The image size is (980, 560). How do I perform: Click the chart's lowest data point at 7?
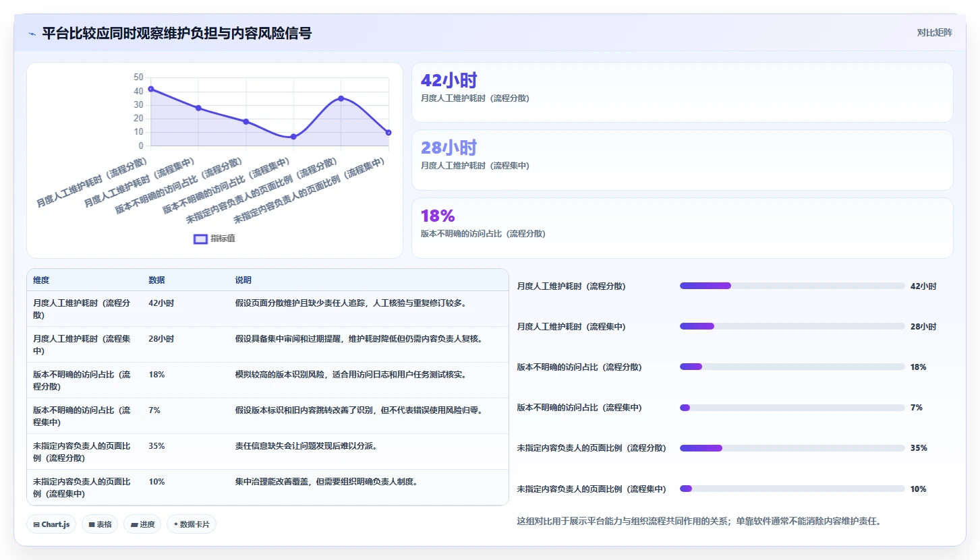[x=293, y=137]
